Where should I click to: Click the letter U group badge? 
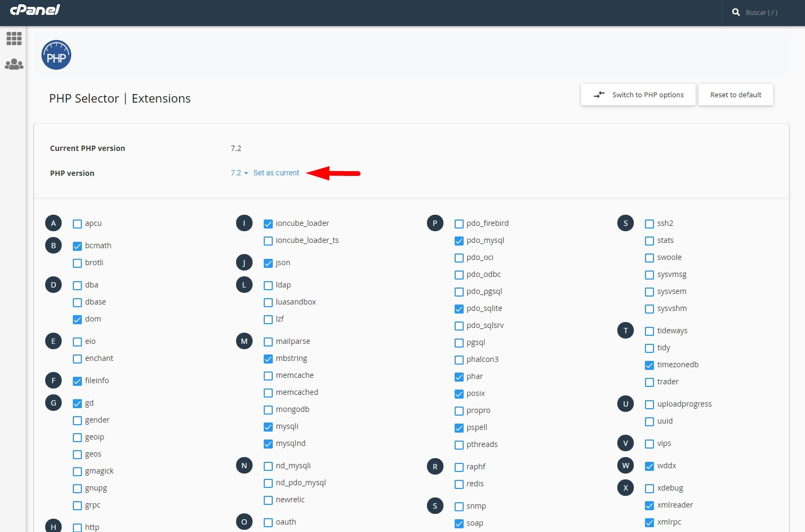[x=625, y=404]
